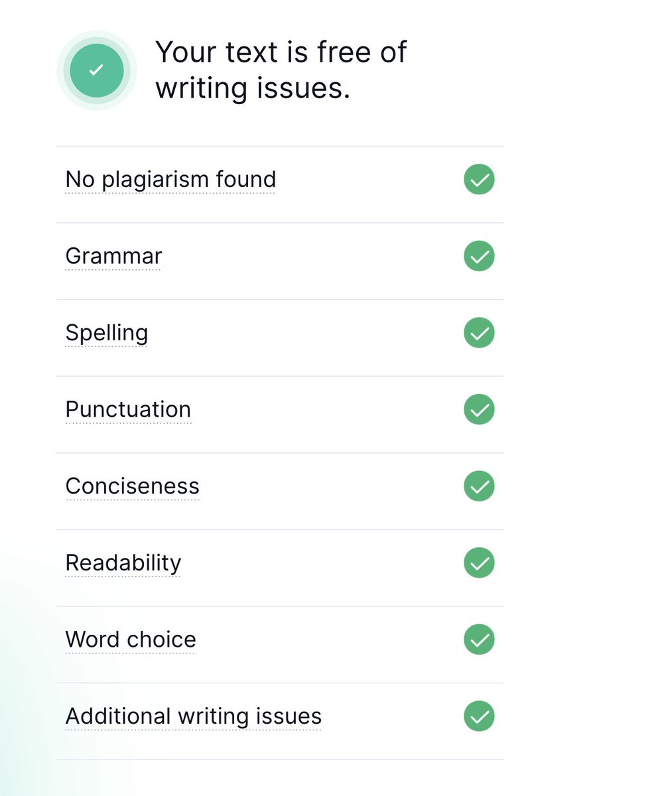Select the Spelling label

coord(106,333)
